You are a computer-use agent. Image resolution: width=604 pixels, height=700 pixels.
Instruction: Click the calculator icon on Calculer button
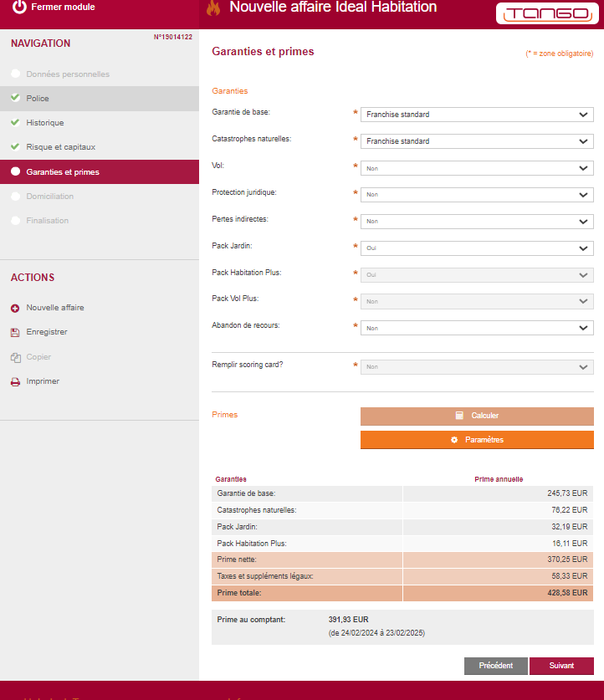click(x=459, y=415)
